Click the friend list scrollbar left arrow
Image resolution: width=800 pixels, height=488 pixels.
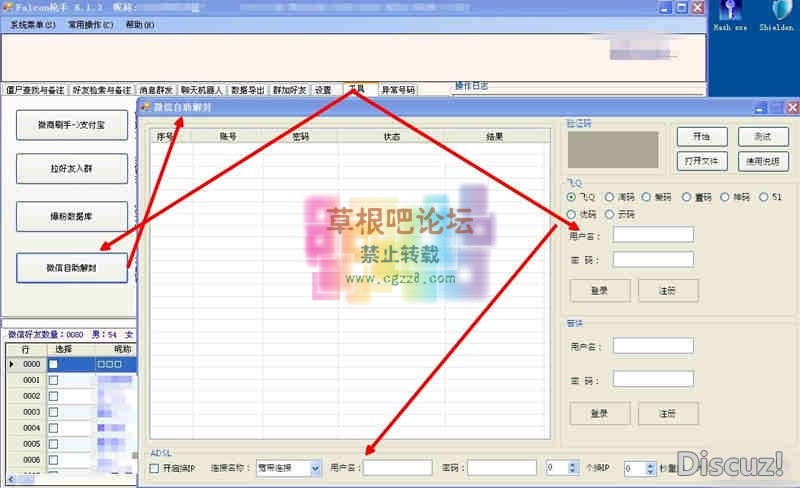tap(12, 479)
